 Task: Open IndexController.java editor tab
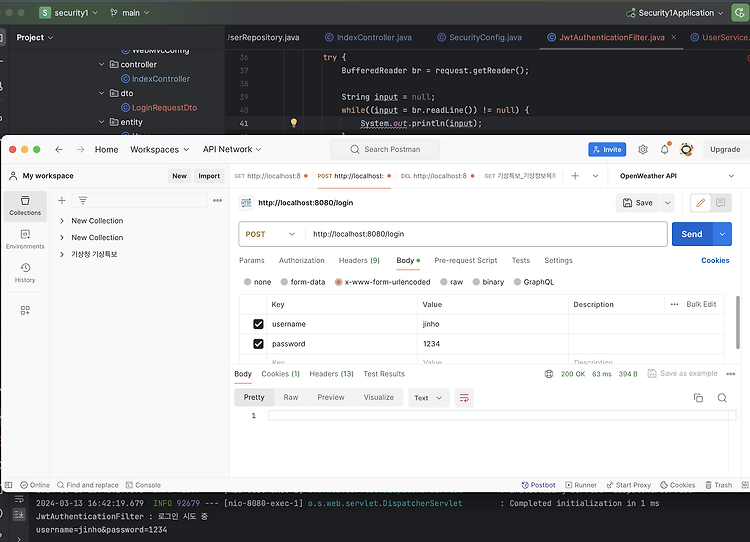tap(368, 37)
